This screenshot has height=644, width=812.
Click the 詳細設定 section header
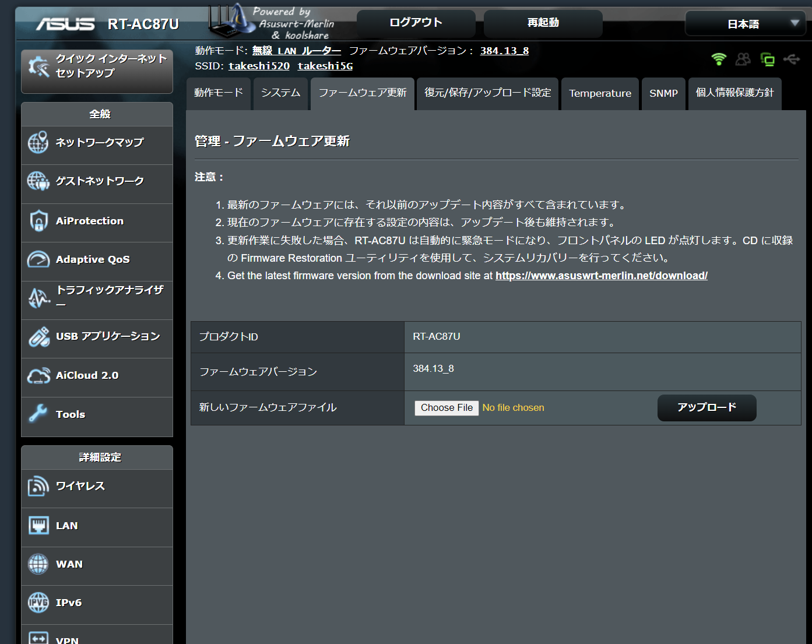coord(100,458)
